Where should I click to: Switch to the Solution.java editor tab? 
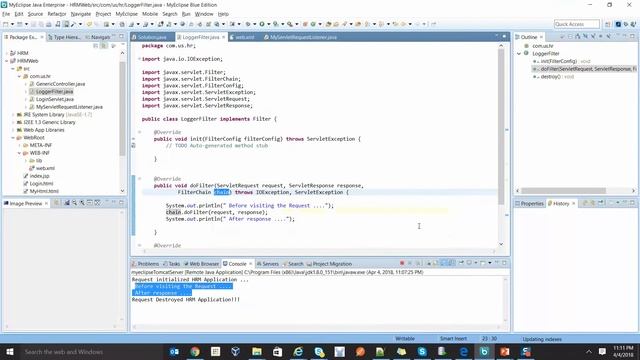click(151, 37)
